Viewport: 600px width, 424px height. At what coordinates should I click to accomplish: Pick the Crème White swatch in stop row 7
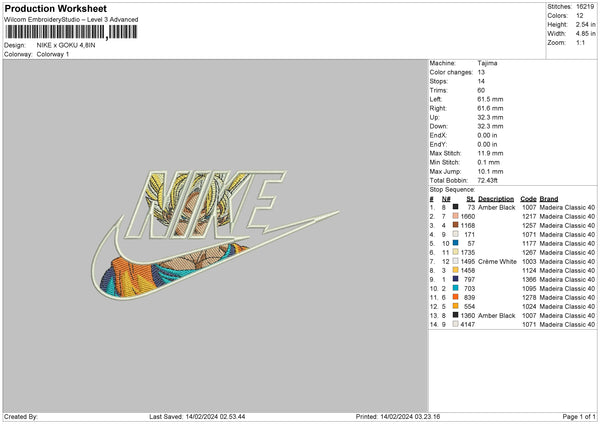[x=455, y=261]
